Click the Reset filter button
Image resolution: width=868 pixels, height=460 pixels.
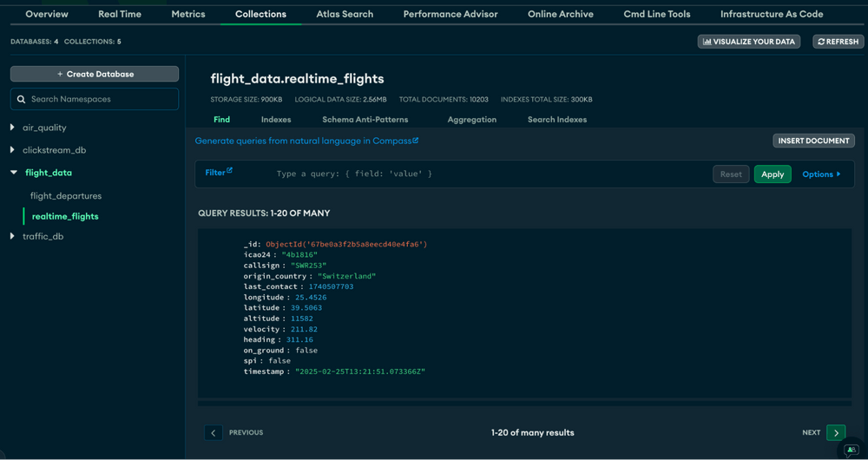(x=731, y=174)
